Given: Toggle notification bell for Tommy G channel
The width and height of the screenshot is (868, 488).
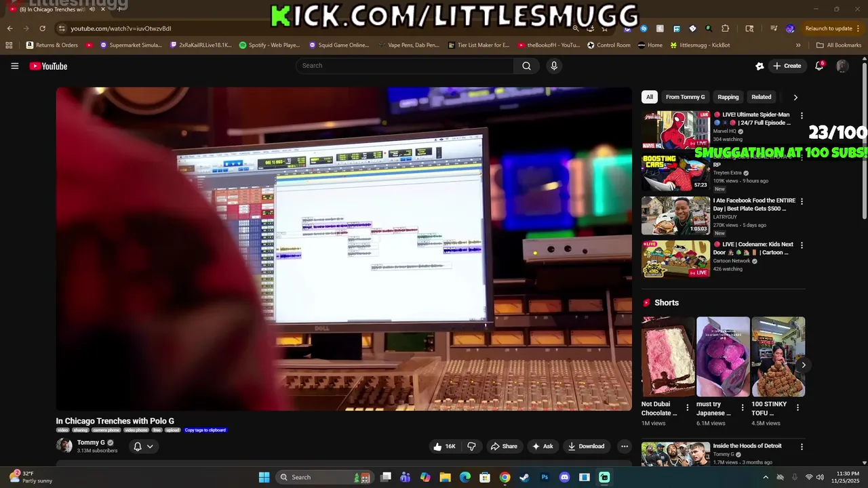Looking at the screenshot, I should (143, 446).
